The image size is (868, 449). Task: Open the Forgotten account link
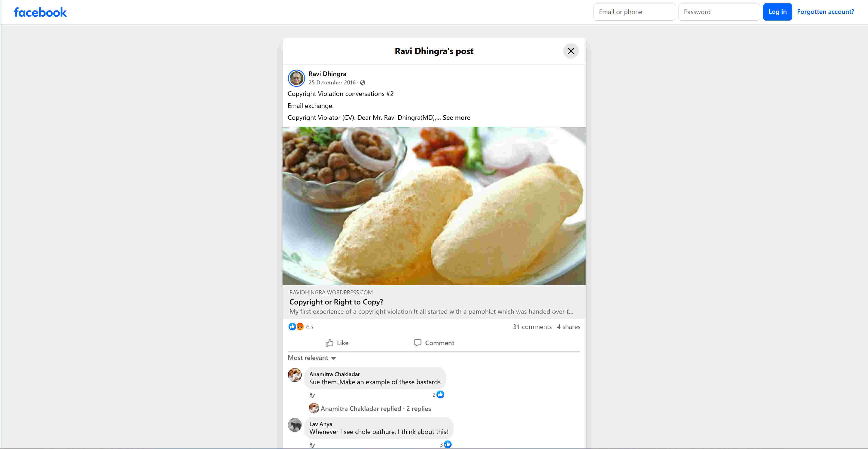point(825,12)
